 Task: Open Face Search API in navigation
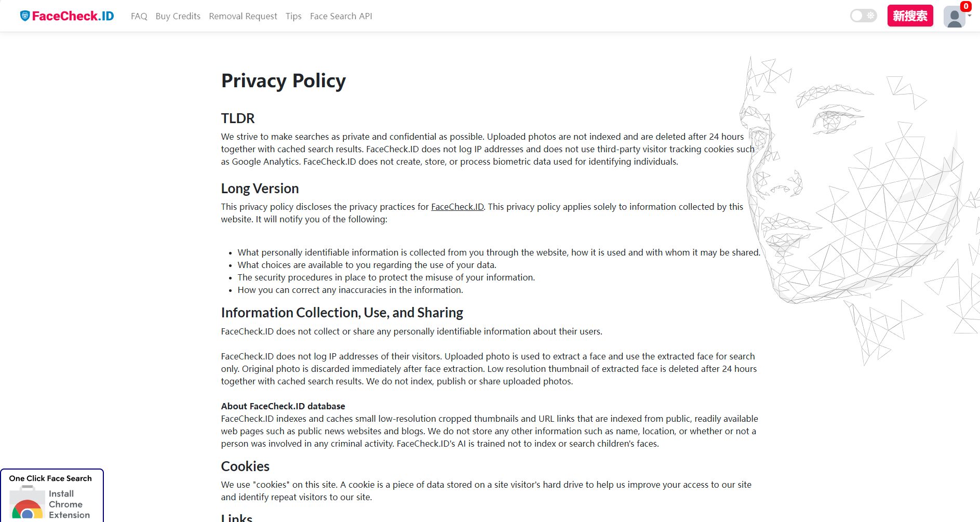(341, 16)
